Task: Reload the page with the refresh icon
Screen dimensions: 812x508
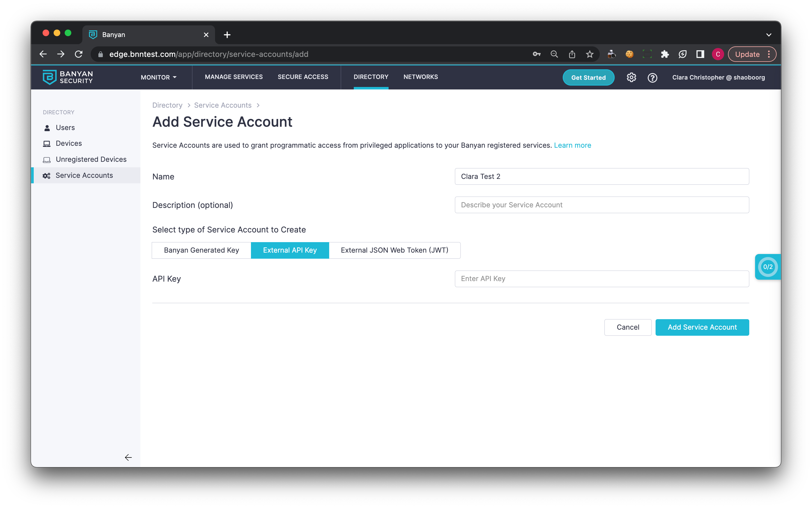Action: click(x=79, y=54)
